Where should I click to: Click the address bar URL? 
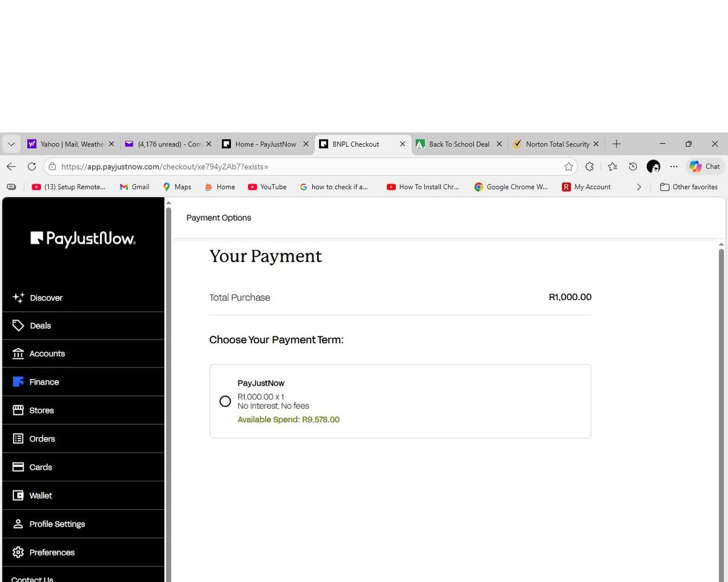[x=165, y=167]
